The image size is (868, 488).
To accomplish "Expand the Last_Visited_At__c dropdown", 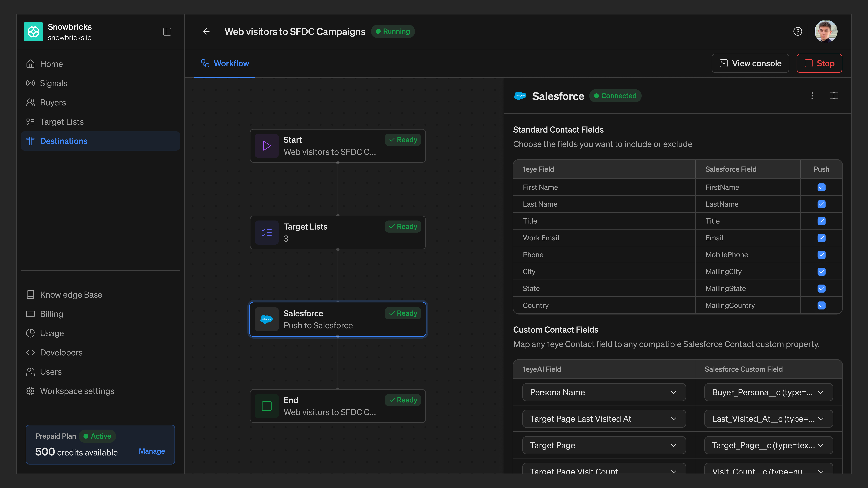I will [768, 419].
